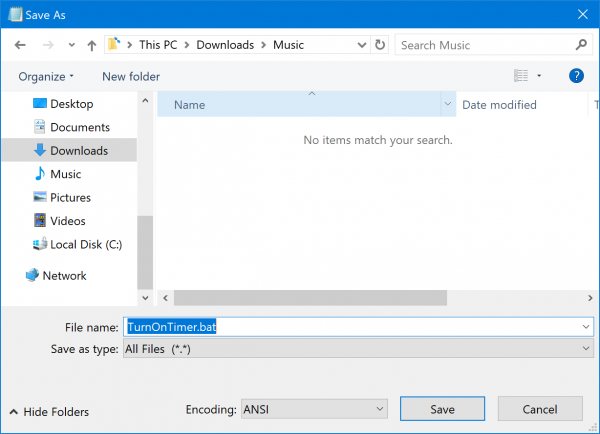Click the Save button

443,409
